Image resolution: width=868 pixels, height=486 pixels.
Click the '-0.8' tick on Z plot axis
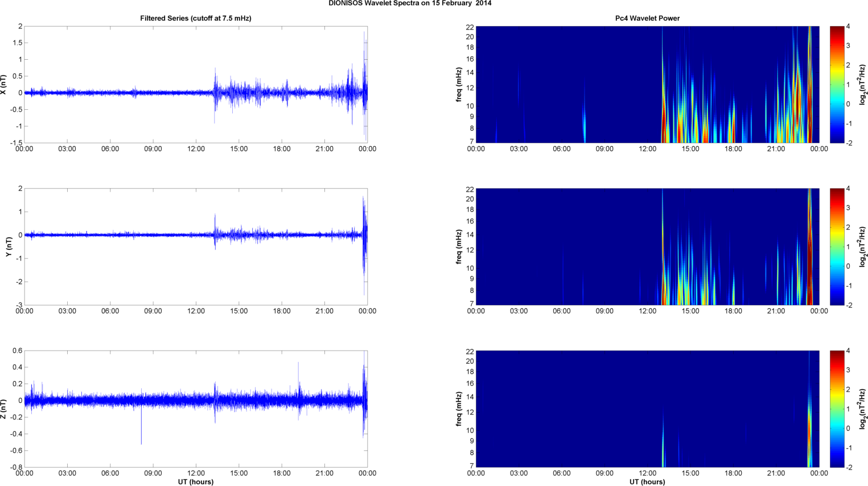pos(17,467)
